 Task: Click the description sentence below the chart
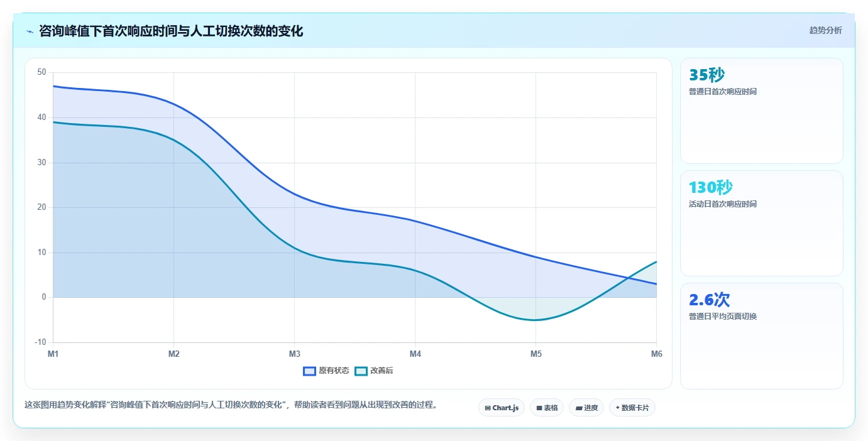tap(231, 405)
